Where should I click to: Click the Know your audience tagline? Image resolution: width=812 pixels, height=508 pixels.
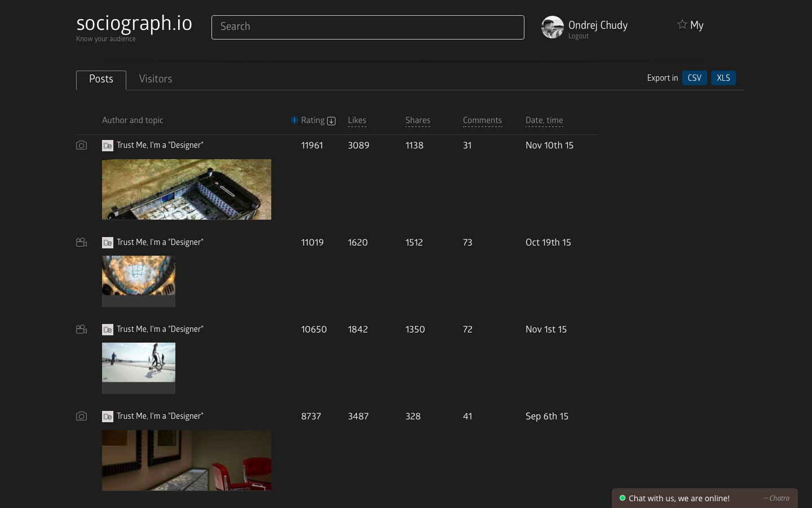coord(106,39)
